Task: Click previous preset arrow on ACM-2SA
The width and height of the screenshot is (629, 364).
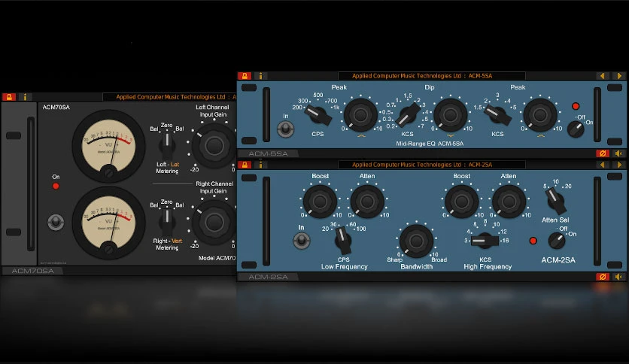Action: 602,165
